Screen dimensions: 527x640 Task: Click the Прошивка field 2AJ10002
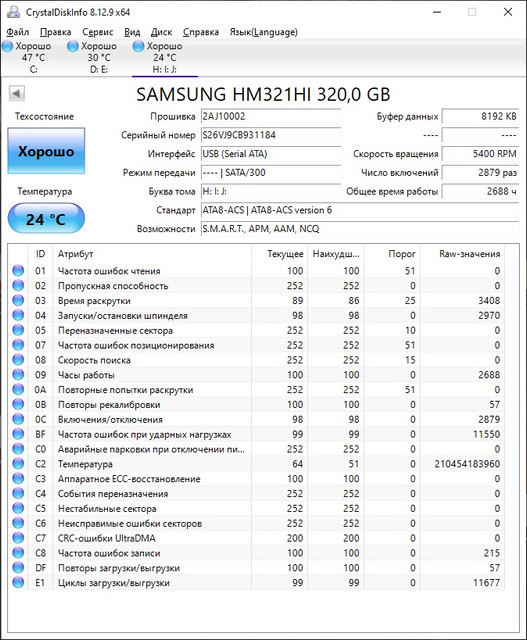[271, 117]
